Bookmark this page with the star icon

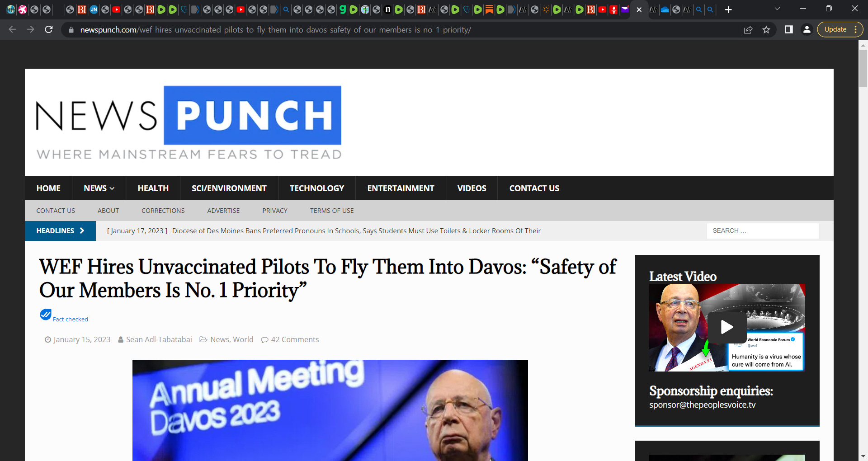tap(766, 29)
